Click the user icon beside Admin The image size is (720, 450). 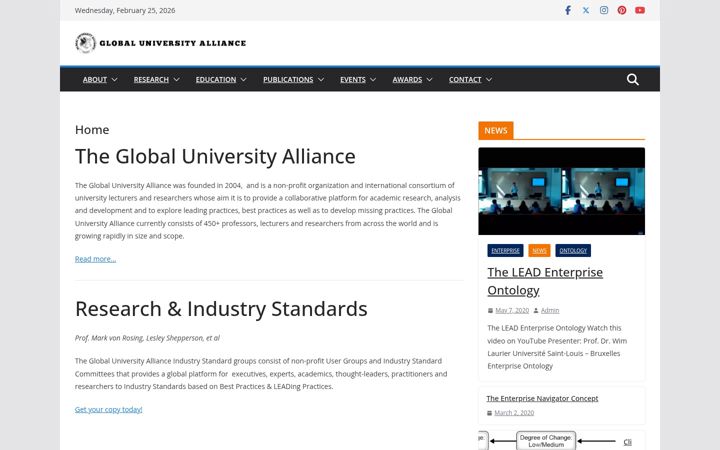click(x=536, y=311)
